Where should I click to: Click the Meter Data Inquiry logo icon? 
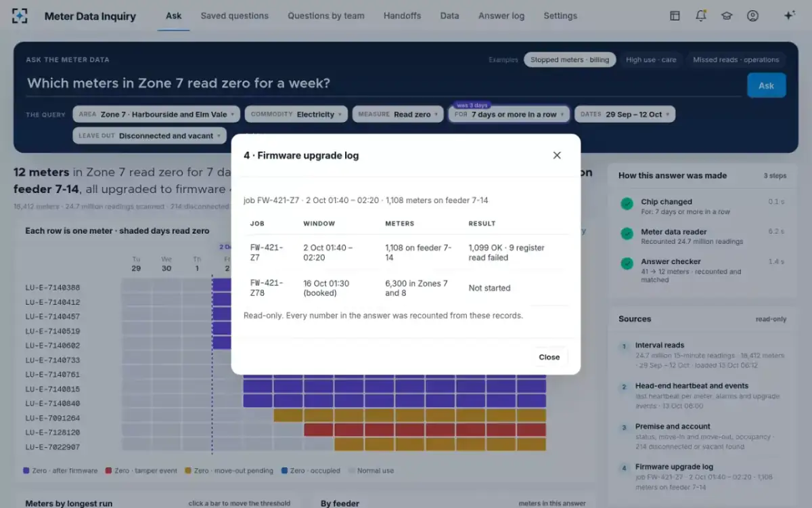coord(20,16)
